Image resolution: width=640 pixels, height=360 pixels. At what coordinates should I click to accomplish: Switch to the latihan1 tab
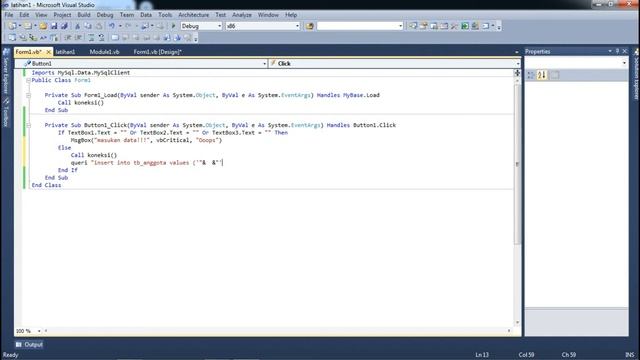[65, 52]
